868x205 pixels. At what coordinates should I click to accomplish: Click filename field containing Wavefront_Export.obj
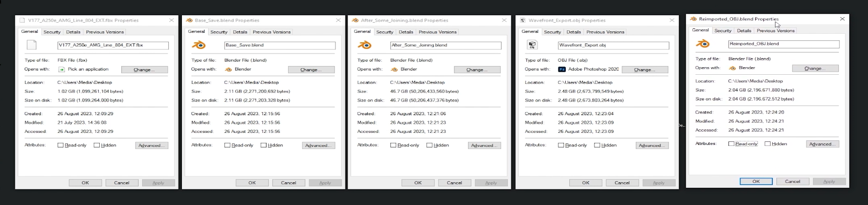click(613, 45)
